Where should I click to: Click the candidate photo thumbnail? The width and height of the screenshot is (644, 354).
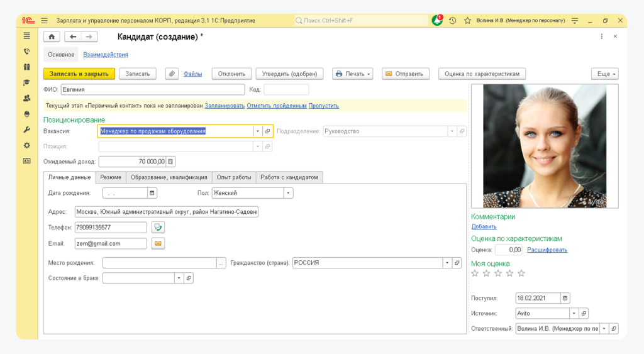tap(544, 146)
